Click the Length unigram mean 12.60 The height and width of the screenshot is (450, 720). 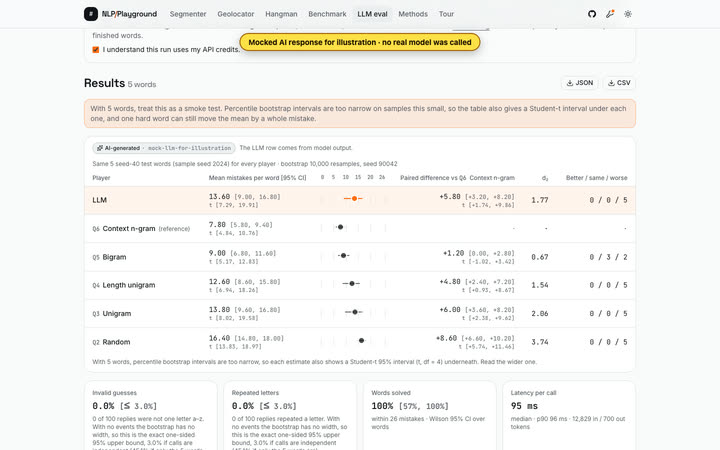point(219,281)
